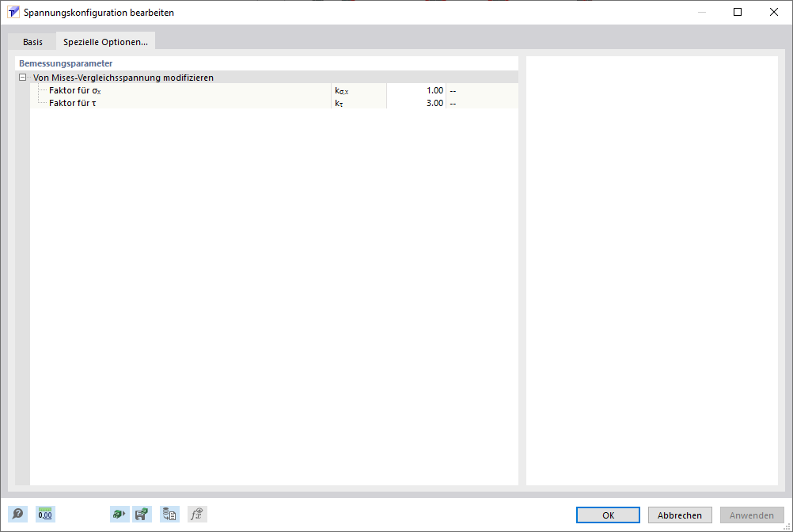Click the database copy-to-document icon

169,515
